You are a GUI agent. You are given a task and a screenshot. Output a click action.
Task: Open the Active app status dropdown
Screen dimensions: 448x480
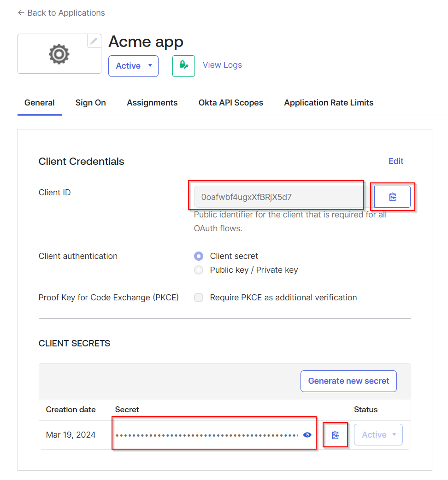133,66
